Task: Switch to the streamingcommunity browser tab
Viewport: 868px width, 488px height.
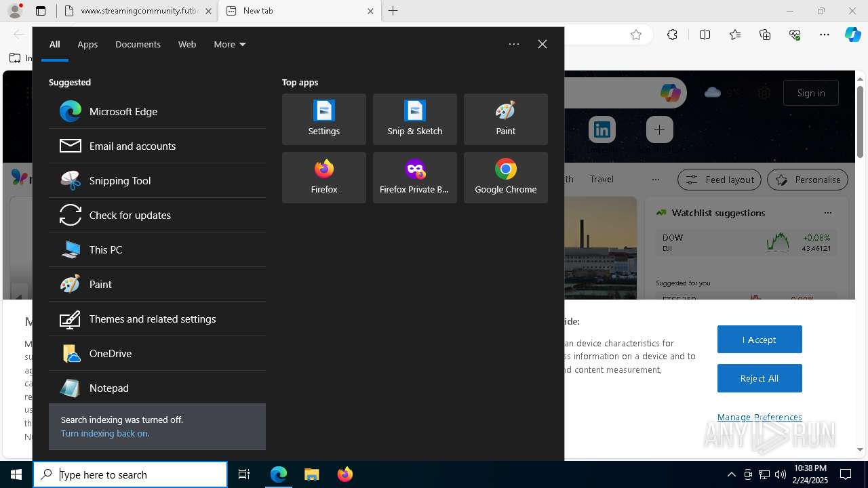Action: tap(138, 11)
